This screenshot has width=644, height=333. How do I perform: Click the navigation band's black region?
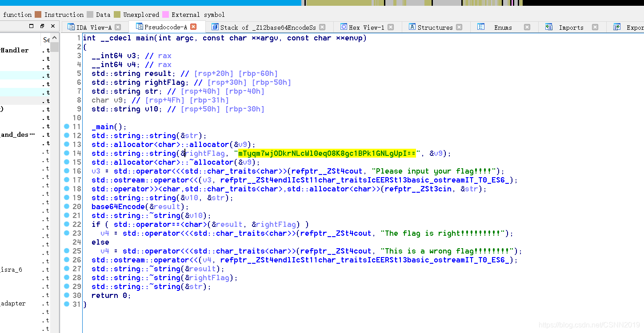[583, 3]
